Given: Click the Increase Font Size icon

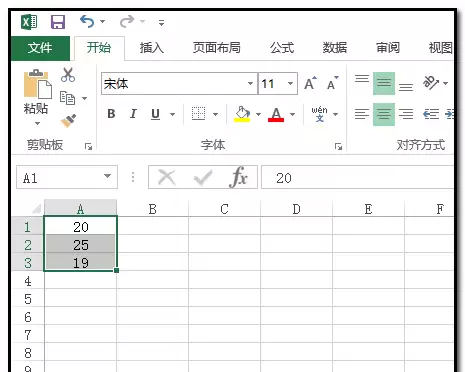Looking at the screenshot, I should (310, 83).
